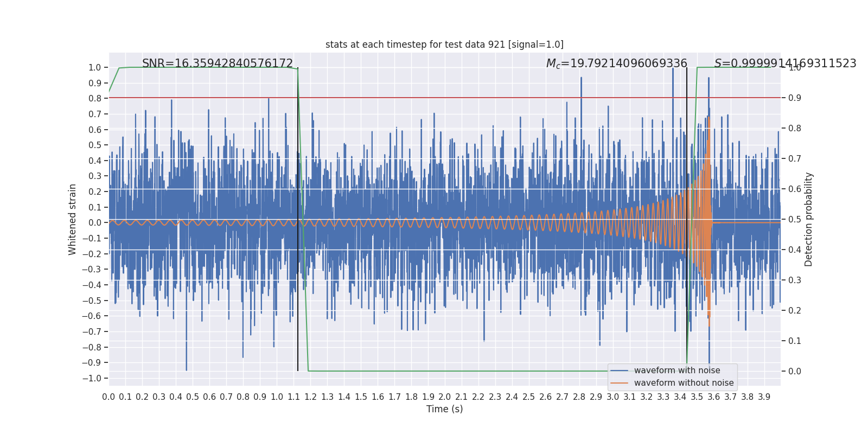
Task: Click the "waveform without noise" legend label
Action: click(684, 383)
